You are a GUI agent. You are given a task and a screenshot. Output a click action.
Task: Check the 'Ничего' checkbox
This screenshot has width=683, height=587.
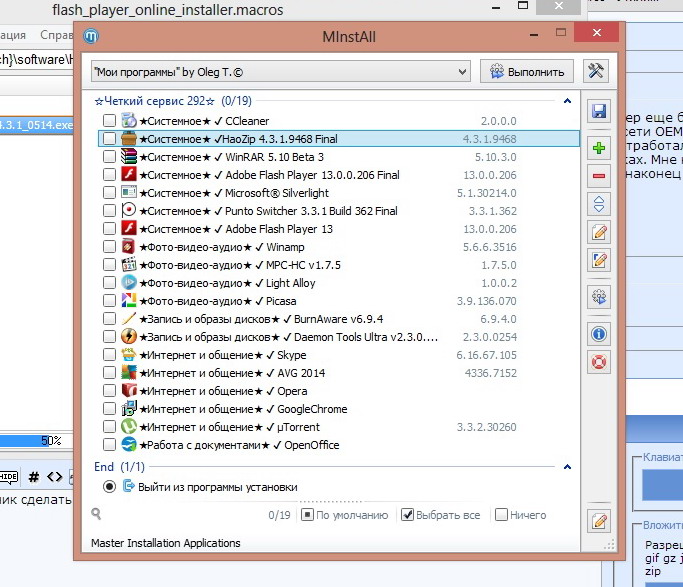coord(501,515)
